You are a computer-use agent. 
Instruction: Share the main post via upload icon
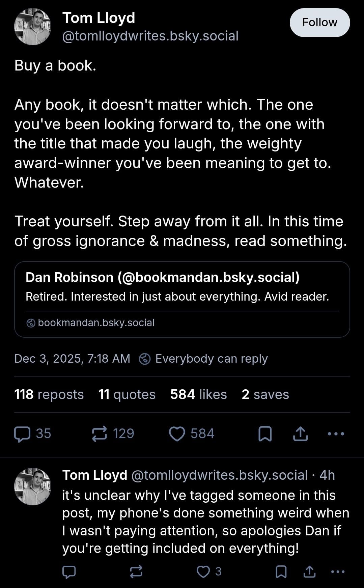(x=300, y=434)
